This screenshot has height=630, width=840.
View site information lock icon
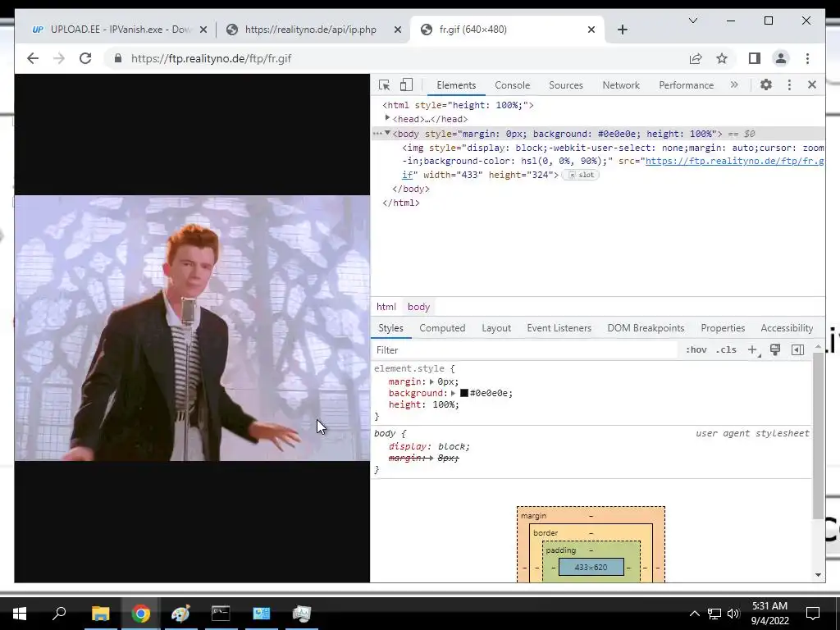tap(118, 58)
